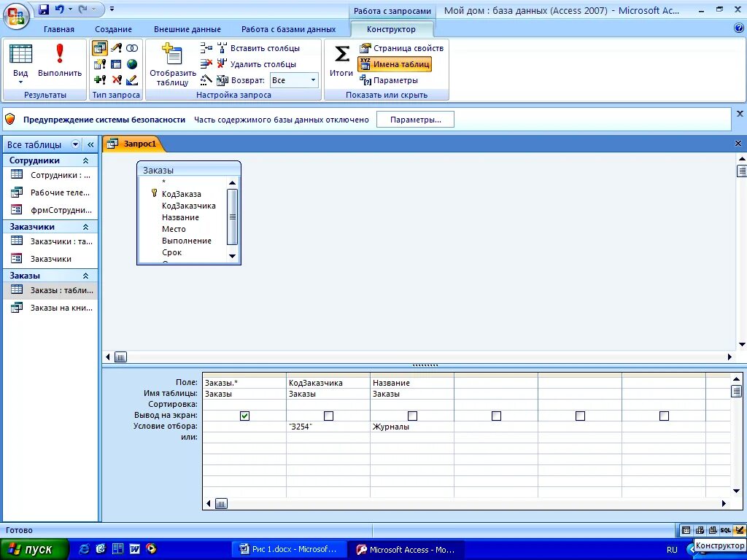Click Вставить столбцы
The image size is (747, 560).
(x=259, y=48)
